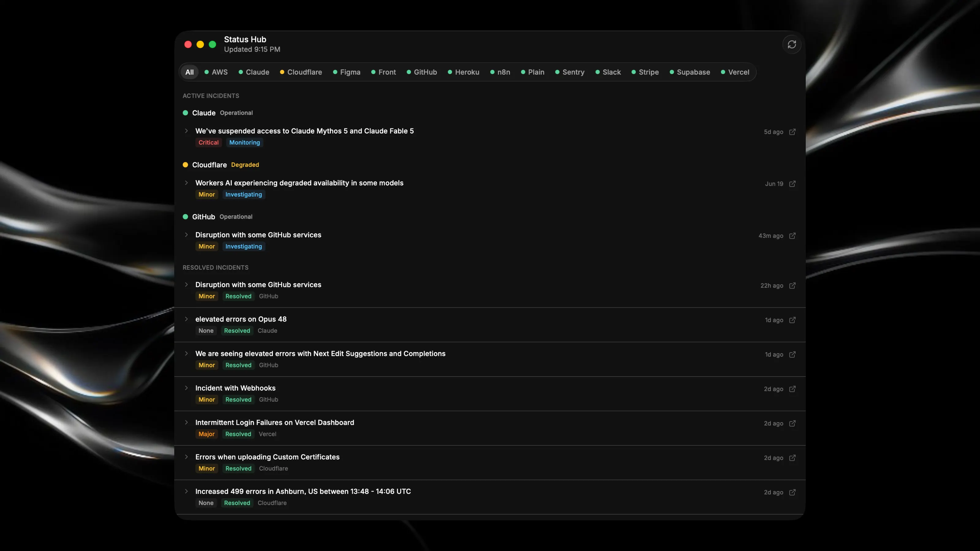This screenshot has height=551, width=980.
Task: Expand Intermittent Login Failures on Vercel
Action: point(187,422)
